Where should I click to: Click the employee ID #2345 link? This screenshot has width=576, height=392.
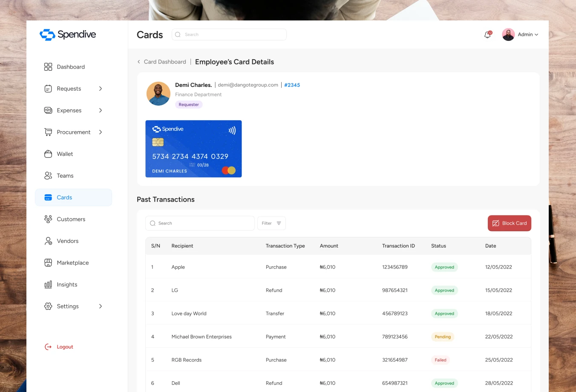click(x=292, y=85)
